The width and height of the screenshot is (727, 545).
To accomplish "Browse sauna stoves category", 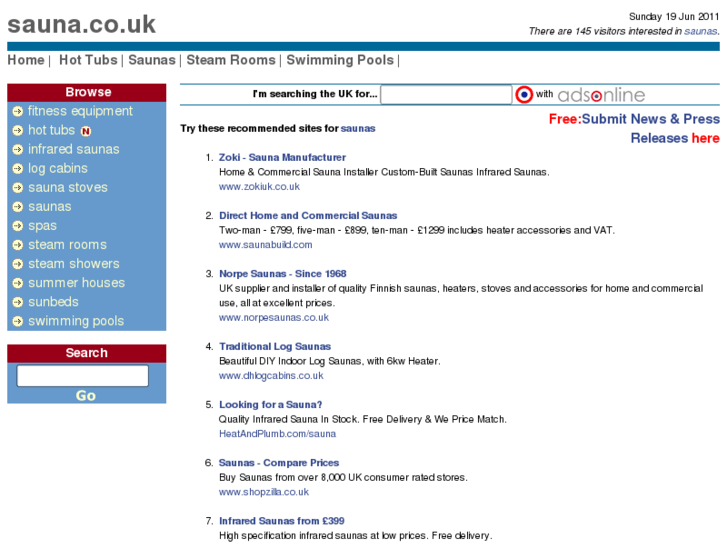I will click(68, 187).
